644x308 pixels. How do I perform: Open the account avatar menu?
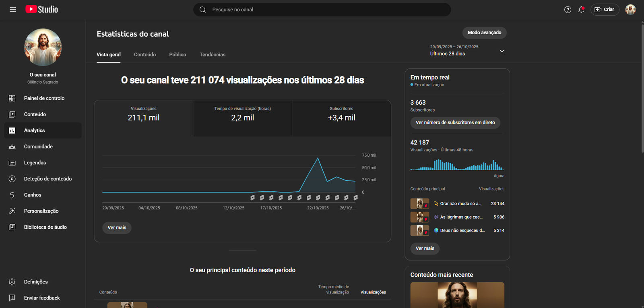click(x=630, y=10)
